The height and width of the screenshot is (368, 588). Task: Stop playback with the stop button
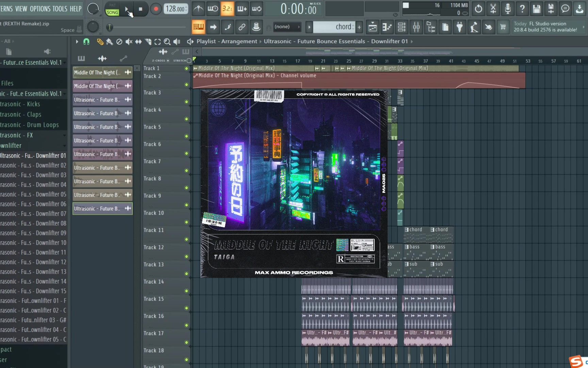[x=141, y=9]
